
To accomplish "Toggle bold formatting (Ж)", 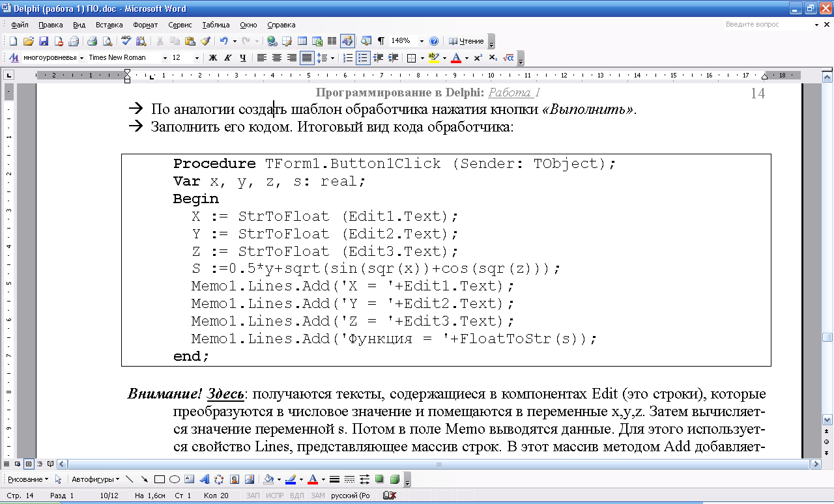I will click(x=212, y=58).
